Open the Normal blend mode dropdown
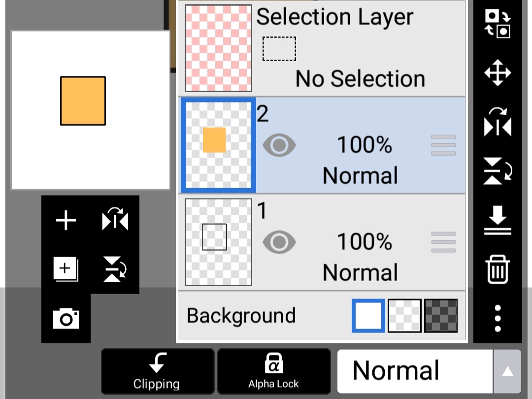The height and width of the screenshot is (399, 532). pos(415,371)
